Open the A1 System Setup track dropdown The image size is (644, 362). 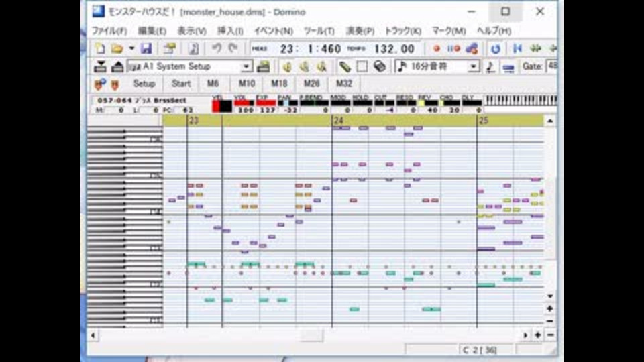click(x=189, y=66)
